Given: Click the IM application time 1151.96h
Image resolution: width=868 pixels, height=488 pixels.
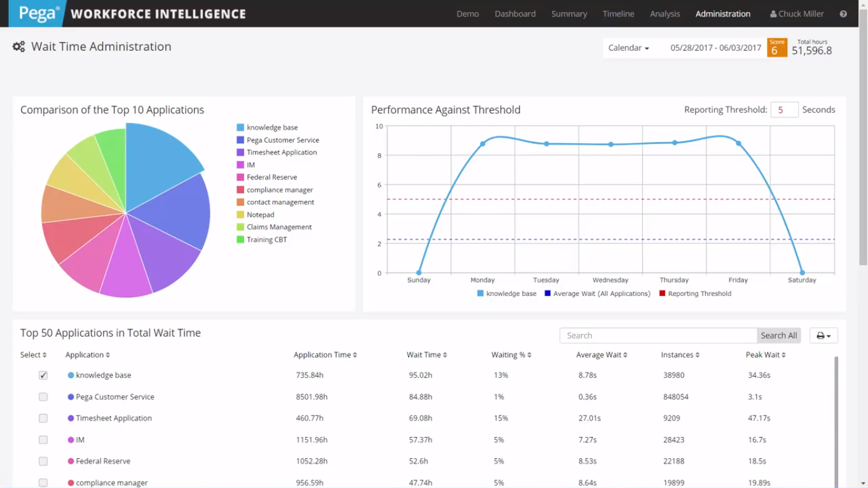Looking at the screenshot, I should [312, 440].
